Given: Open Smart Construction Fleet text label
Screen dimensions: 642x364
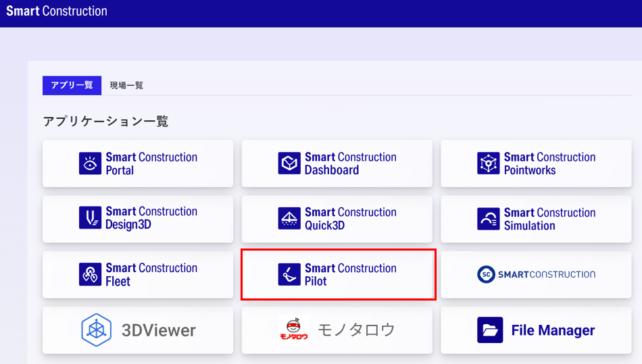Looking at the screenshot, I should click(x=151, y=274).
